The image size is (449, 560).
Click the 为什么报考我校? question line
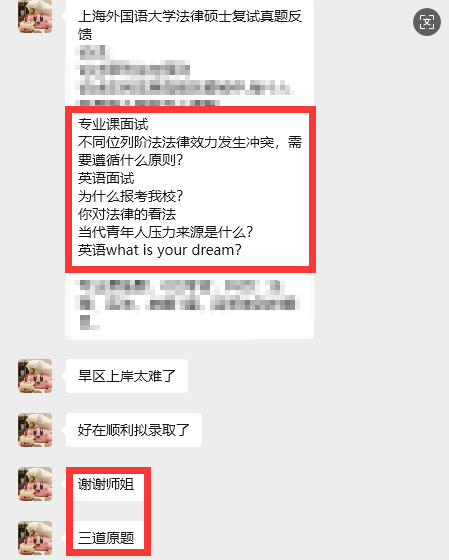coord(130,196)
